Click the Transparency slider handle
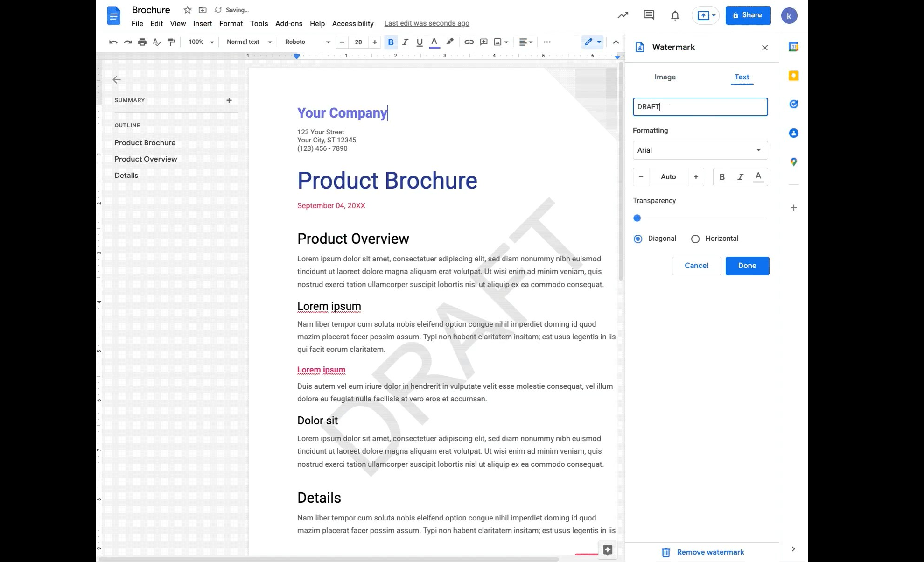The width and height of the screenshot is (924, 562). point(637,218)
